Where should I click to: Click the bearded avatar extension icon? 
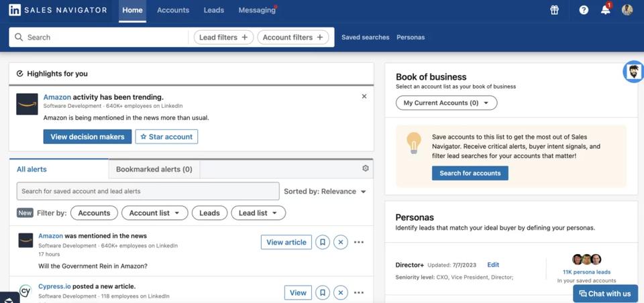pos(634,72)
